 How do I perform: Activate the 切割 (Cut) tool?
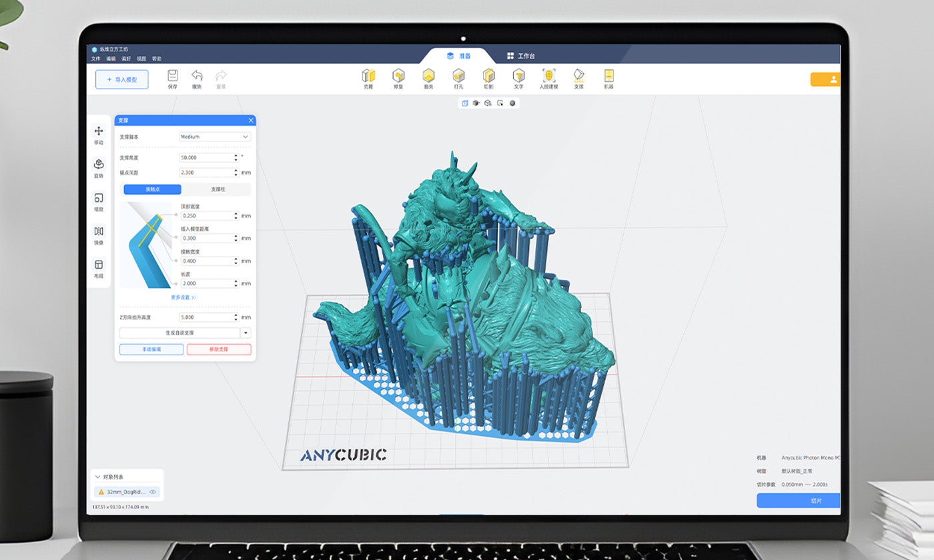[489, 77]
